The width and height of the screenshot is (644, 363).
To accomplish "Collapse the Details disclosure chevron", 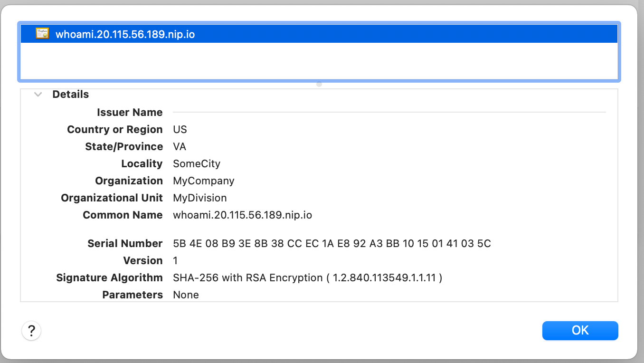I will 38,95.
